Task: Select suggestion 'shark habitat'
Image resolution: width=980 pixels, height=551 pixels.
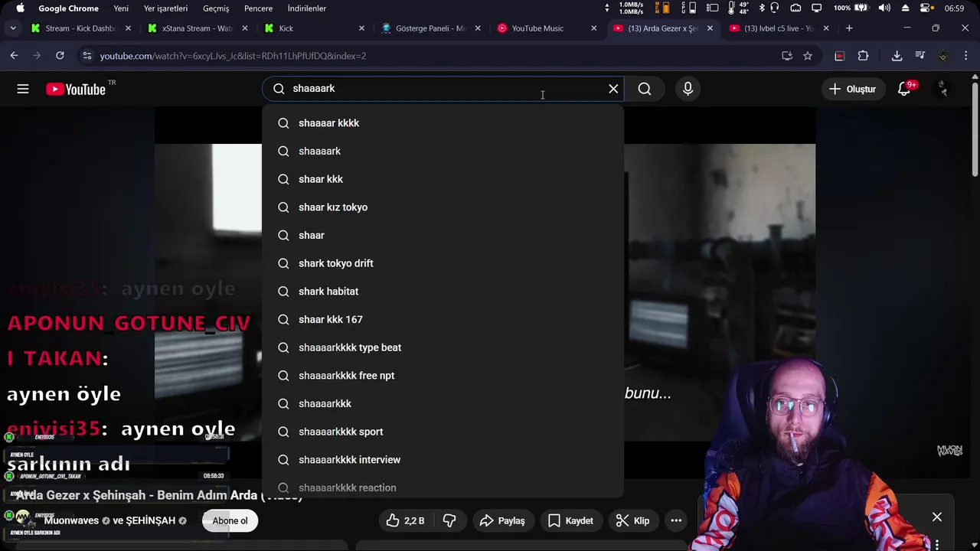Action: pos(443,292)
